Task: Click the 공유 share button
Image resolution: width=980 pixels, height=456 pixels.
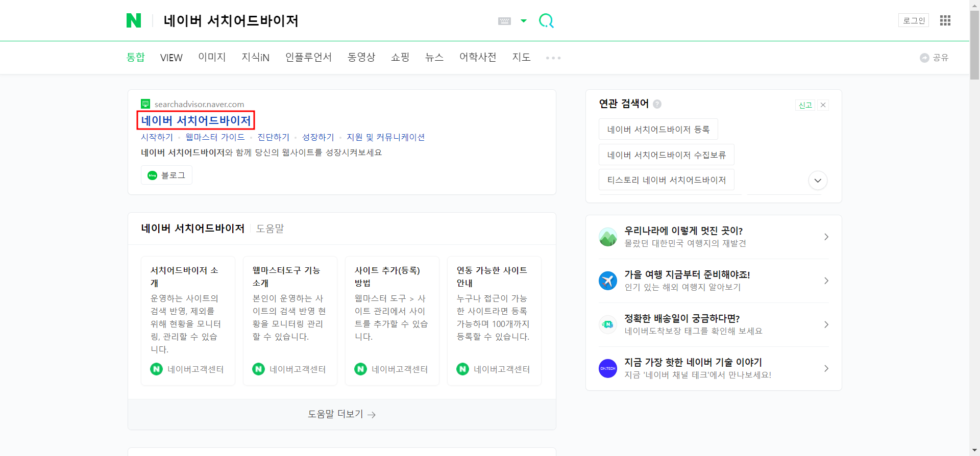Action: (x=934, y=58)
